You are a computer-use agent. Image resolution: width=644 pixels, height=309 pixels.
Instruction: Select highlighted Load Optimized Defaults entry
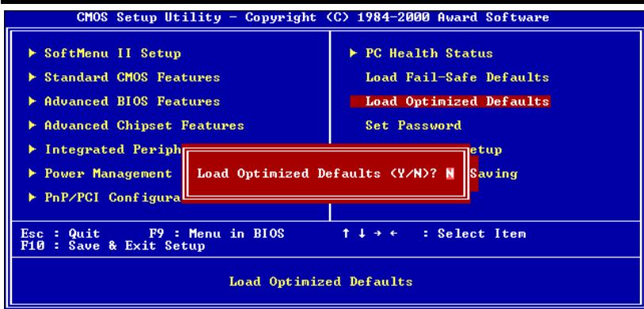(450, 101)
